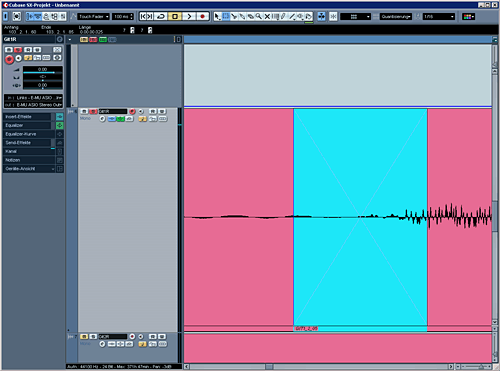
Task: Record-enable the Git1R track in track list
Action: 132,111
